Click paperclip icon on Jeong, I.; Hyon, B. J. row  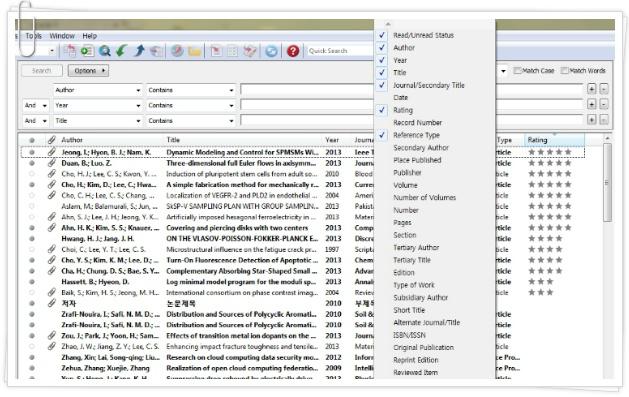pos(51,152)
